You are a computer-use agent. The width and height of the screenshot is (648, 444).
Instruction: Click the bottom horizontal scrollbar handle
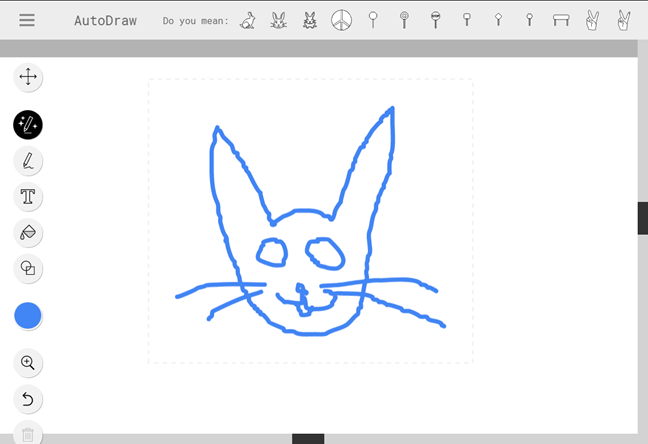(x=308, y=438)
